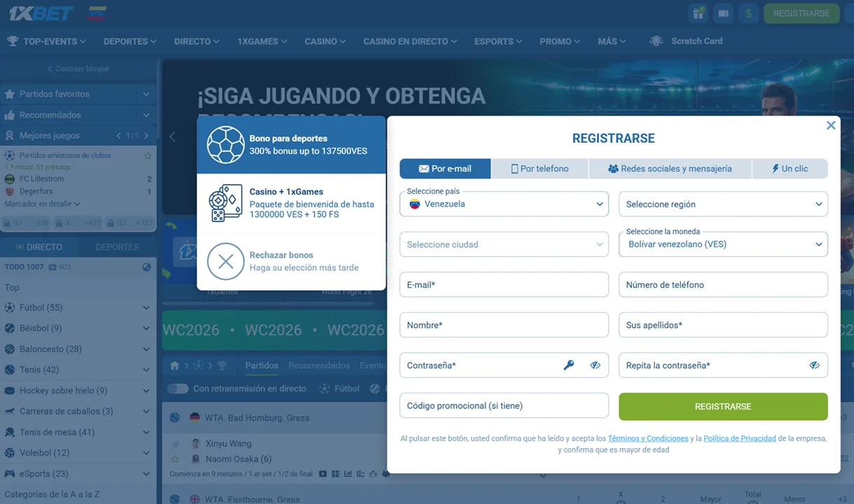Screen dimensions: 854x504
Task: Open the gift bonuses icon in the header
Action: tap(698, 13)
